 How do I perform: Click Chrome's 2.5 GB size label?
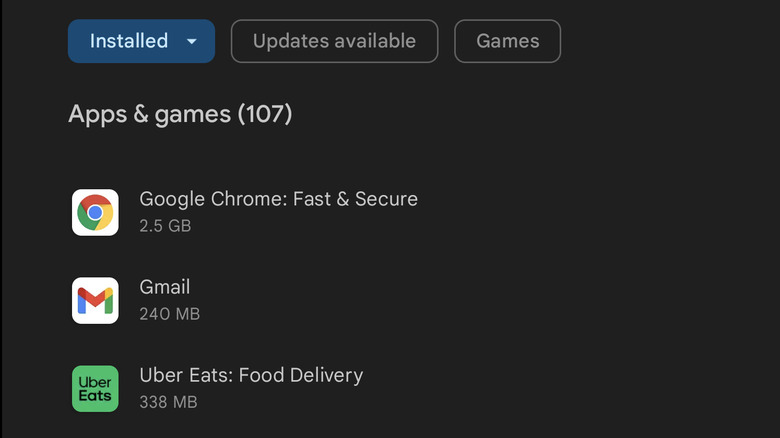(x=165, y=226)
